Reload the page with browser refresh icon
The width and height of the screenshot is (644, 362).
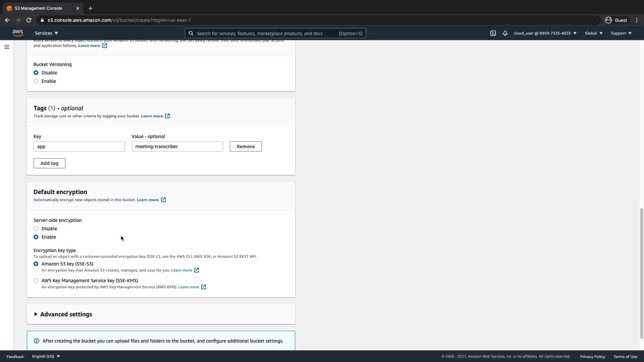point(29,20)
